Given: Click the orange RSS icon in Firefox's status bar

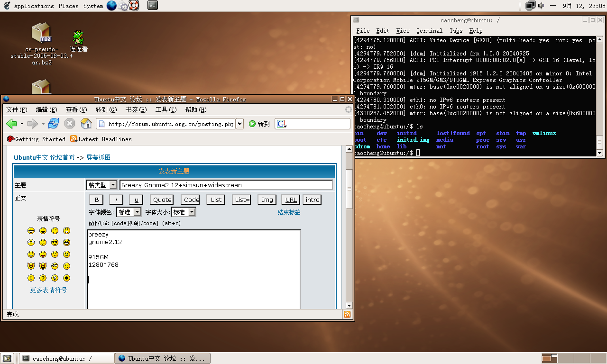Looking at the screenshot, I should click(348, 314).
